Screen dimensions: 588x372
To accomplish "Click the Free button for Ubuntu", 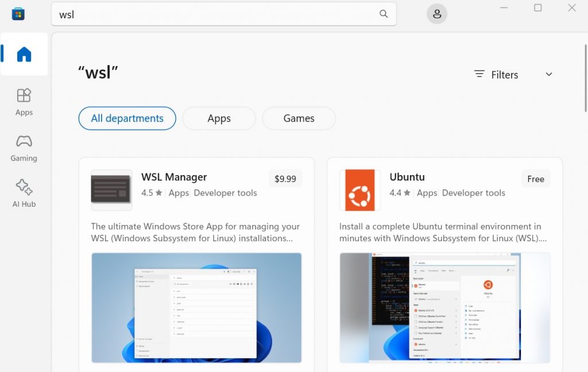I will point(535,179).
